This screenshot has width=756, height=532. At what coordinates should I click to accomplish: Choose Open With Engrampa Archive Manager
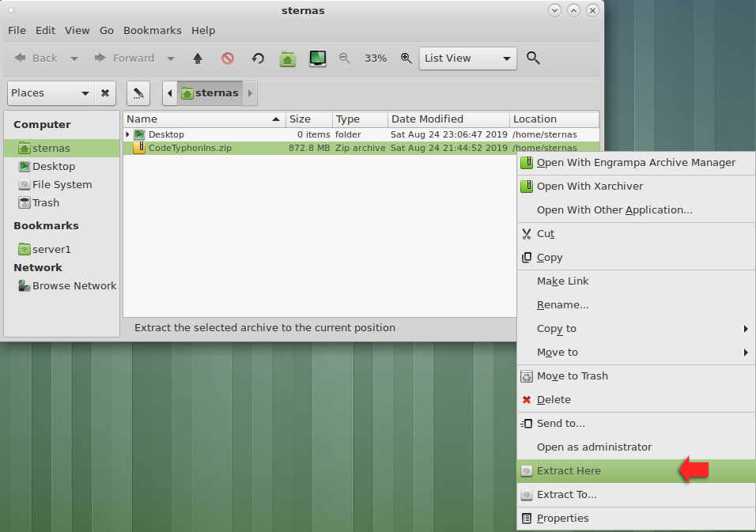636,163
